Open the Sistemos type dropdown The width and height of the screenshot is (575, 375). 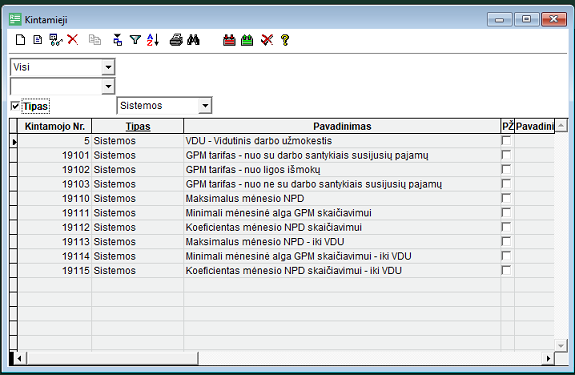pyautogui.click(x=205, y=106)
